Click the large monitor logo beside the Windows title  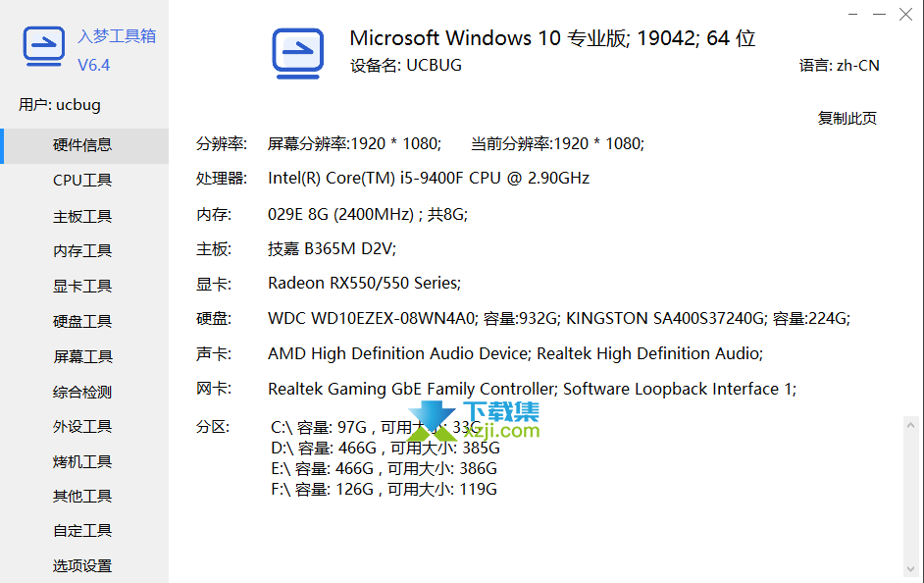click(297, 53)
